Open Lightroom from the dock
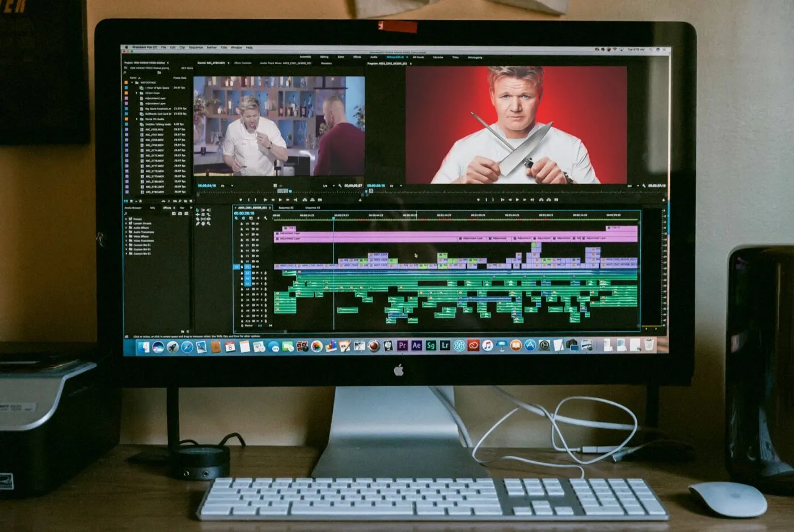 point(445,345)
